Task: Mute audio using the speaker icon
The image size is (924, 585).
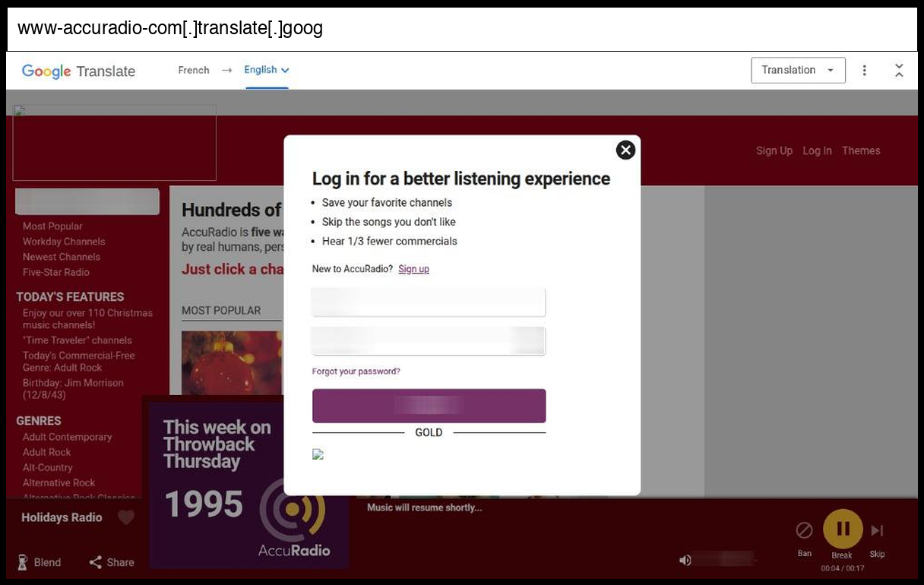Action: 685,560
